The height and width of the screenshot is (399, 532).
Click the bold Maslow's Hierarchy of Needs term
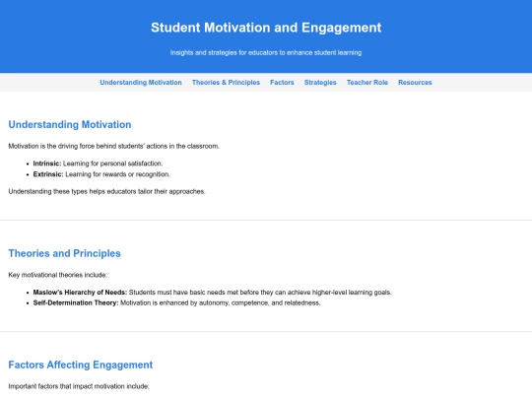(x=80, y=293)
